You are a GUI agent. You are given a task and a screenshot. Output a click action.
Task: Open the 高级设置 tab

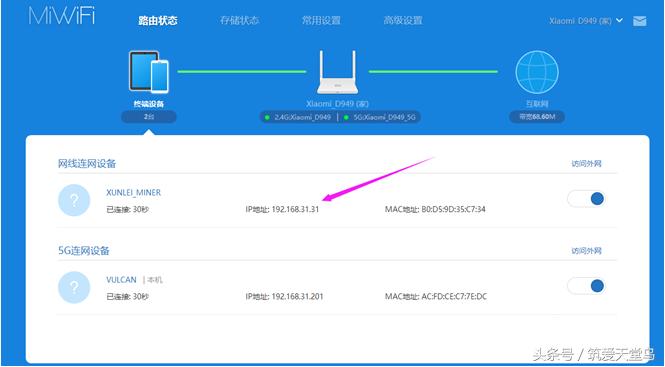click(403, 21)
